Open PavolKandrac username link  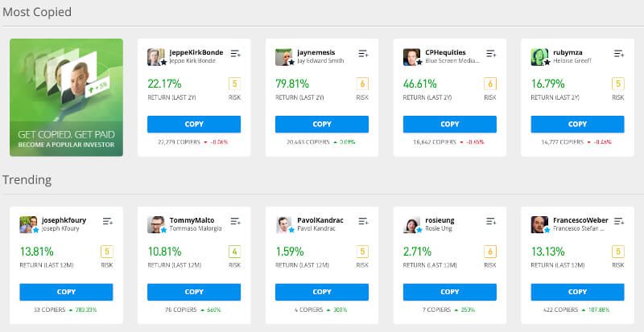(320, 220)
